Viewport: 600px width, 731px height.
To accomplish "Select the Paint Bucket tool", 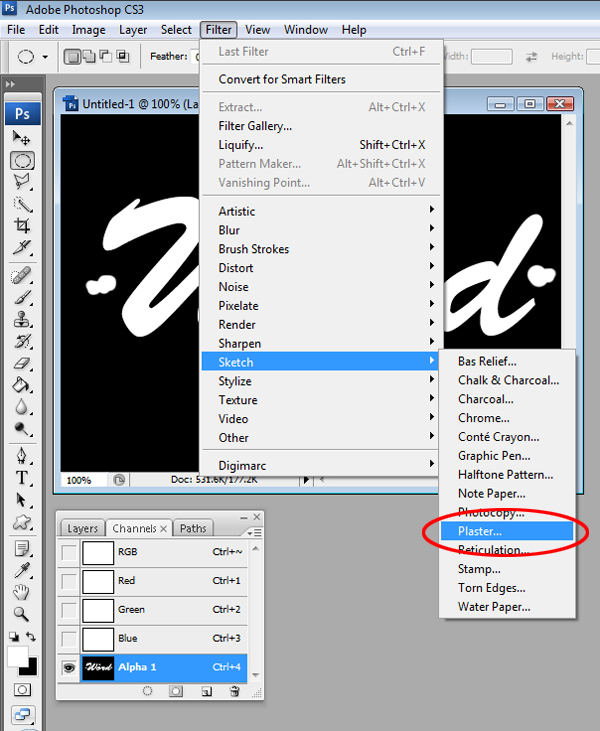I will (21, 386).
